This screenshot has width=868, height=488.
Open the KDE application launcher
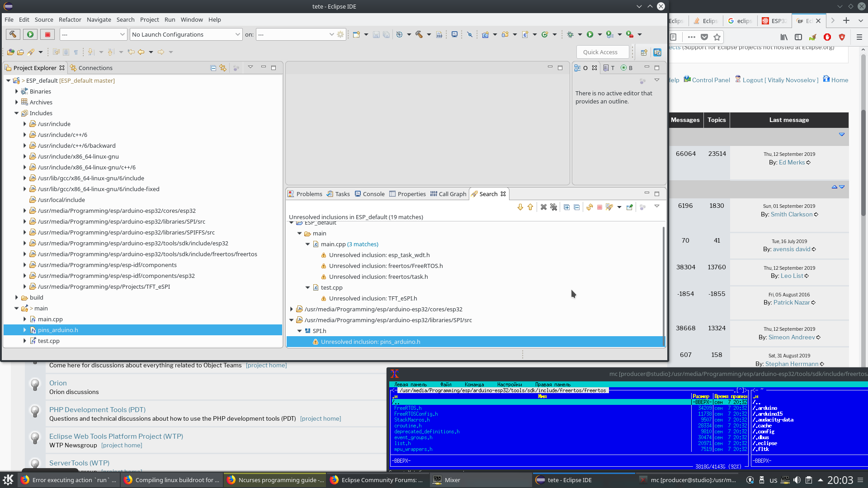8,480
